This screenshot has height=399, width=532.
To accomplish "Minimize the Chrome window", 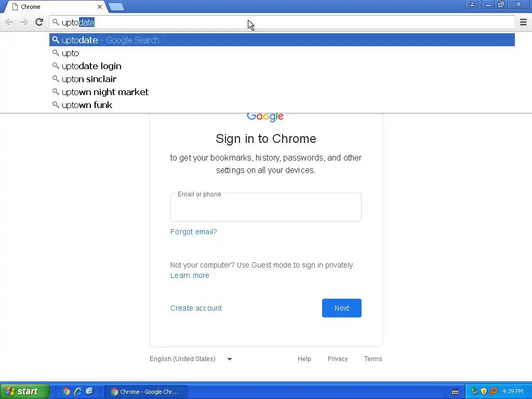I will coord(488,4).
